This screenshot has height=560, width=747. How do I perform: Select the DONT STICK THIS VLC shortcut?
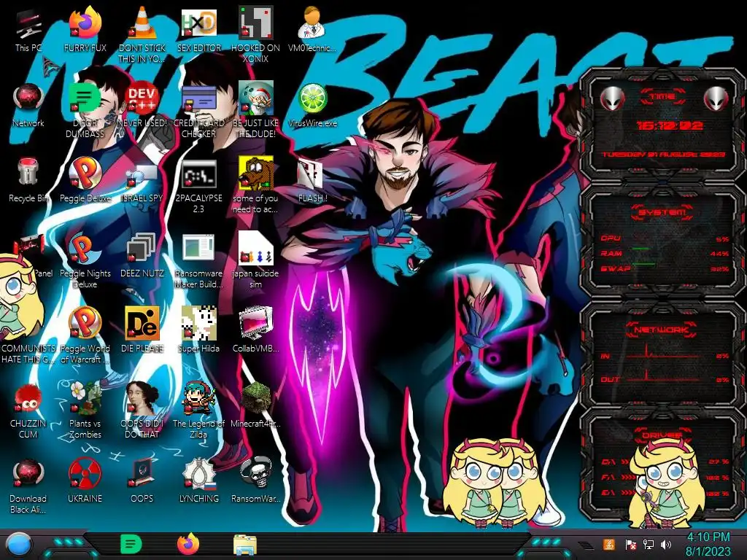pyautogui.click(x=142, y=34)
